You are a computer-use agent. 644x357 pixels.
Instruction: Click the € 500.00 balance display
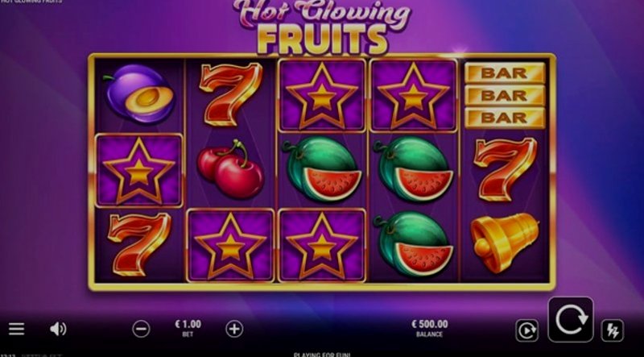(430, 324)
